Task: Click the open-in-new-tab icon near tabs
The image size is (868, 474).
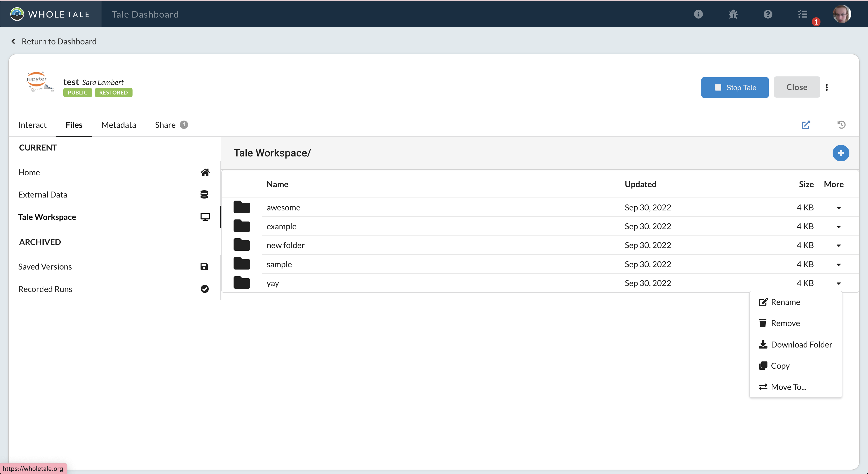Action: pos(806,124)
